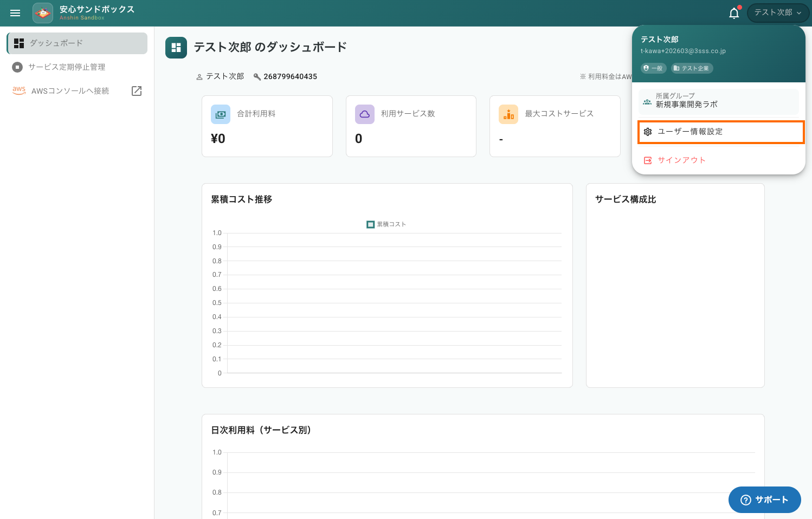Viewport: 812px width, 519px height.
Task: Open the サポート help button
Action: tap(765, 499)
